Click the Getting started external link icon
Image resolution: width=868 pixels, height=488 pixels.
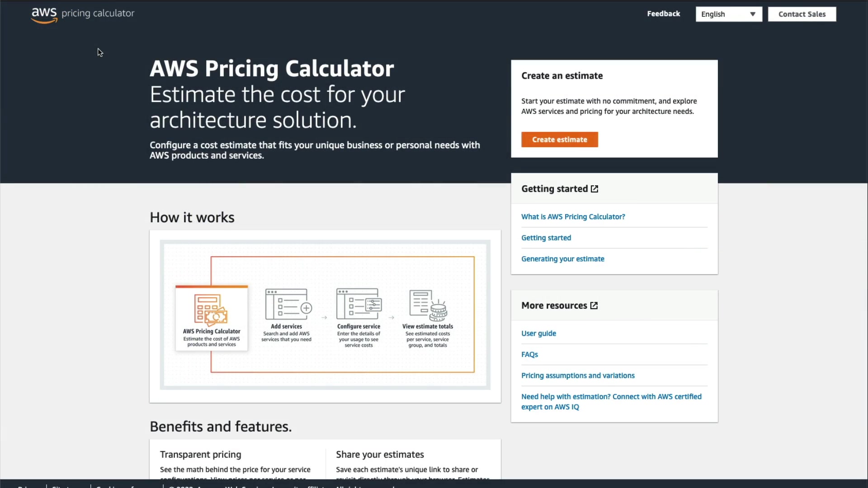(594, 189)
